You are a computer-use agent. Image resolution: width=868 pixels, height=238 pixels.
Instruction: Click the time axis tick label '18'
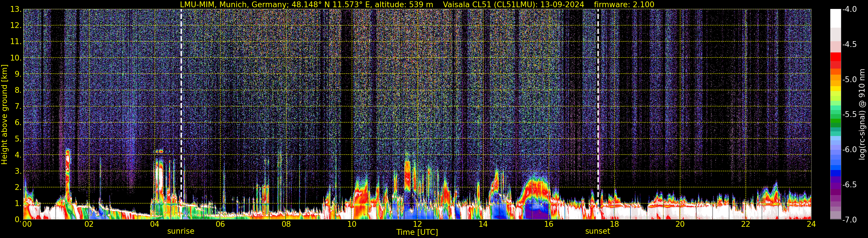pyautogui.click(x=615, y=224)
